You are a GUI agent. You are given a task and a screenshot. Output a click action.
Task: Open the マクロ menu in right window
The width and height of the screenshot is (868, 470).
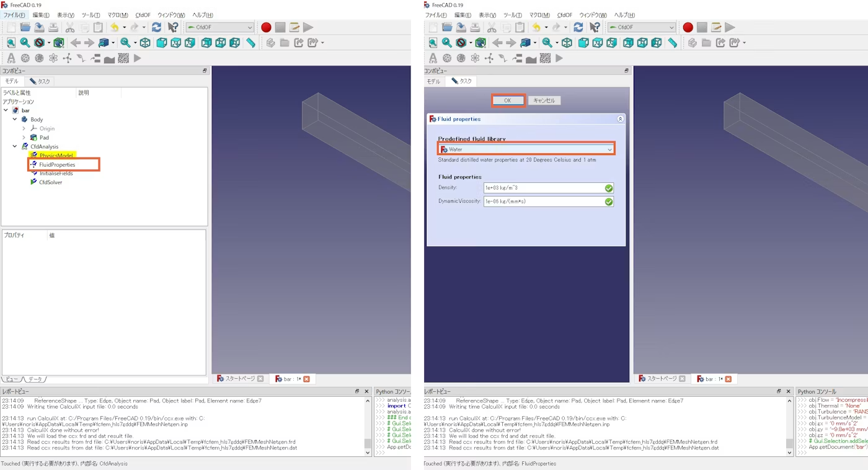[x=539, y=15]
